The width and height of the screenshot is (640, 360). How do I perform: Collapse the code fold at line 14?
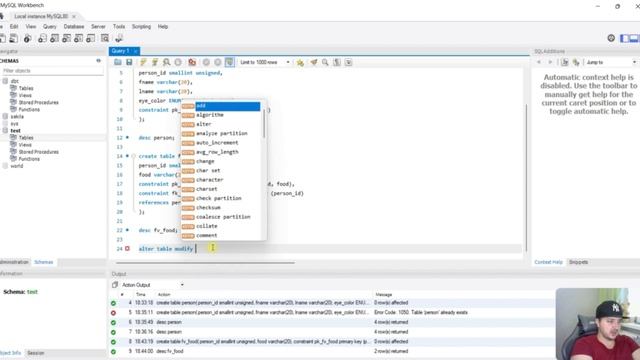click(x=133, y=156)
